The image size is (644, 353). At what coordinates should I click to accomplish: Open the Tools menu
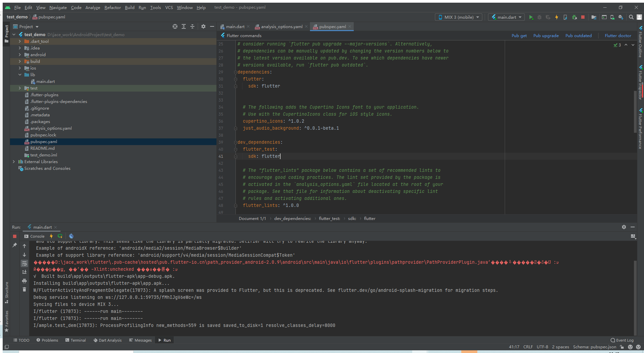pos(155,7)
